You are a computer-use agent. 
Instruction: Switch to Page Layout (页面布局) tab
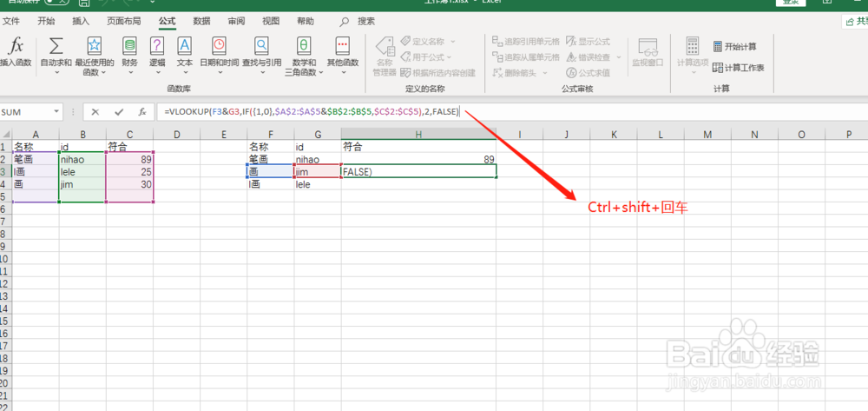click(124, 22)
